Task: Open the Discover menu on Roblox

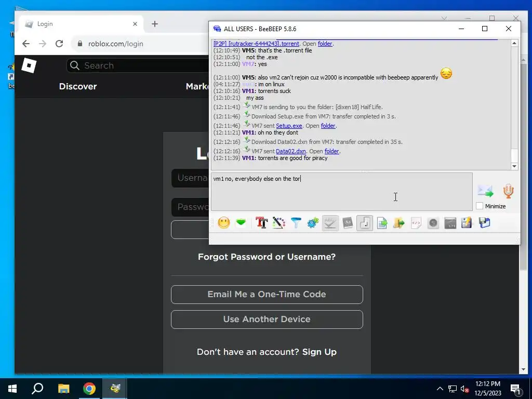Action: tap(78, 86)
